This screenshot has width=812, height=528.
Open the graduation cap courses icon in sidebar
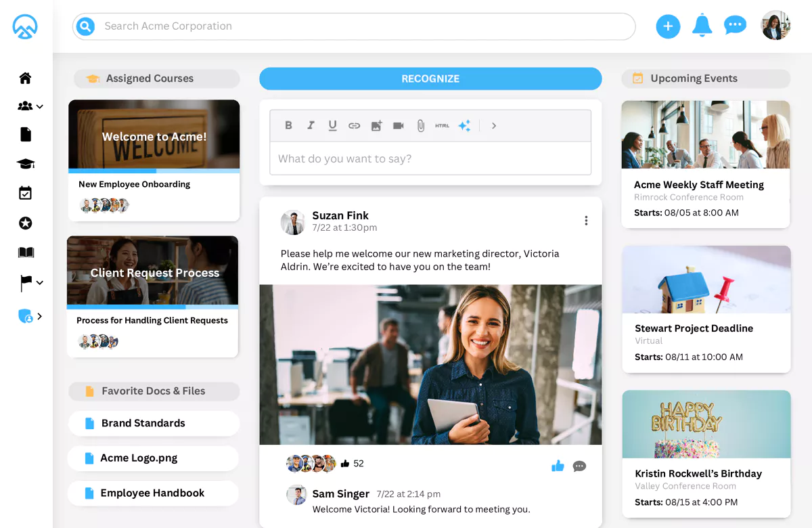(x=26, y=164)
